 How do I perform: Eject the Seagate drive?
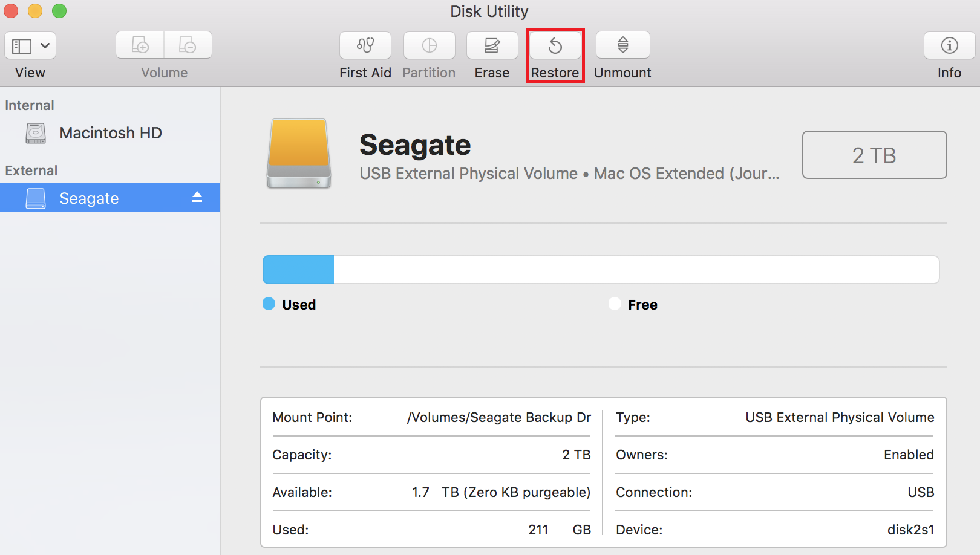tap(197, 197)
